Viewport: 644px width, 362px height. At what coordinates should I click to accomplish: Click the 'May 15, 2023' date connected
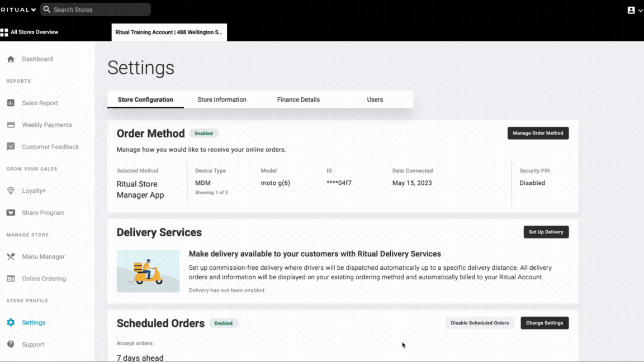coord(412,183)
